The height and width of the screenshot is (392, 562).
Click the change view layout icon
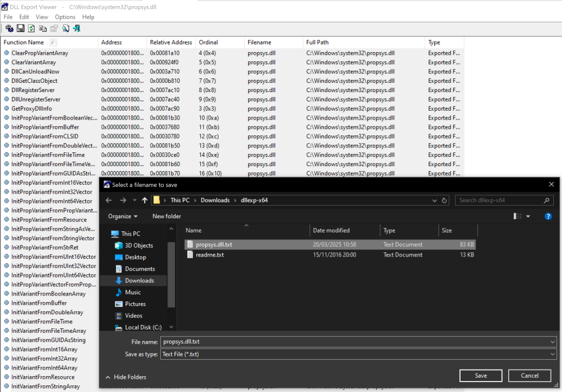coord(518,216)
